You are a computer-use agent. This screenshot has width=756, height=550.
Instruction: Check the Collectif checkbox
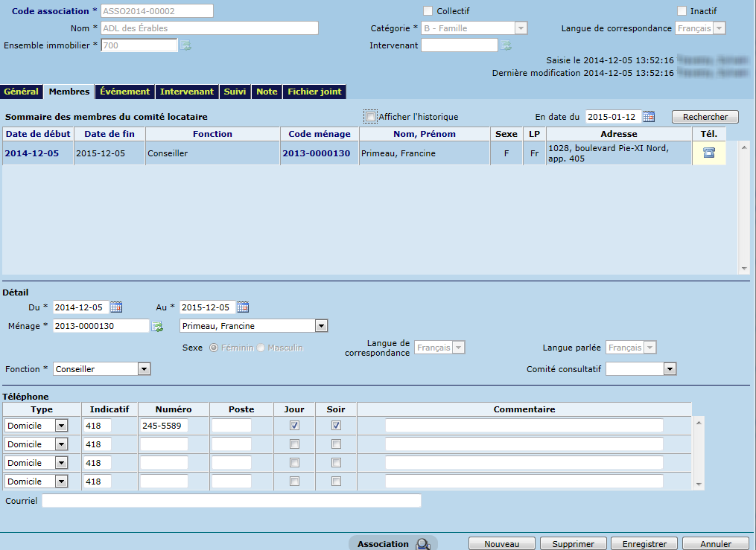tap(428, 11)
